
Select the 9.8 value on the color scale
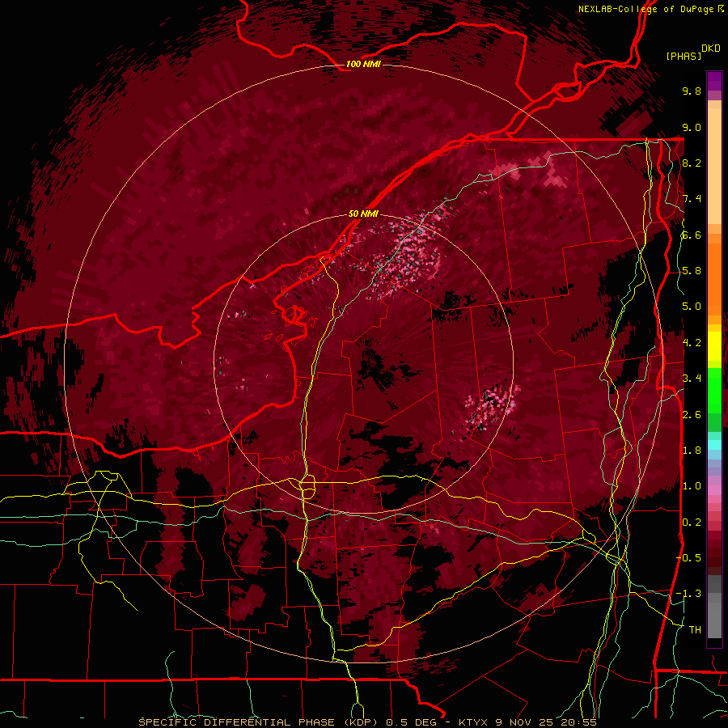pyautogui.click(x=692, y=91)
